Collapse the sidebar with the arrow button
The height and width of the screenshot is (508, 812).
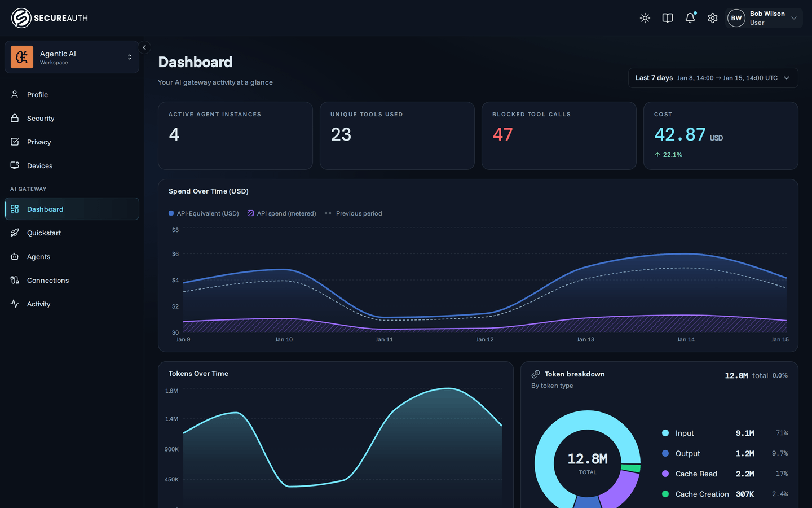(144, 47)
